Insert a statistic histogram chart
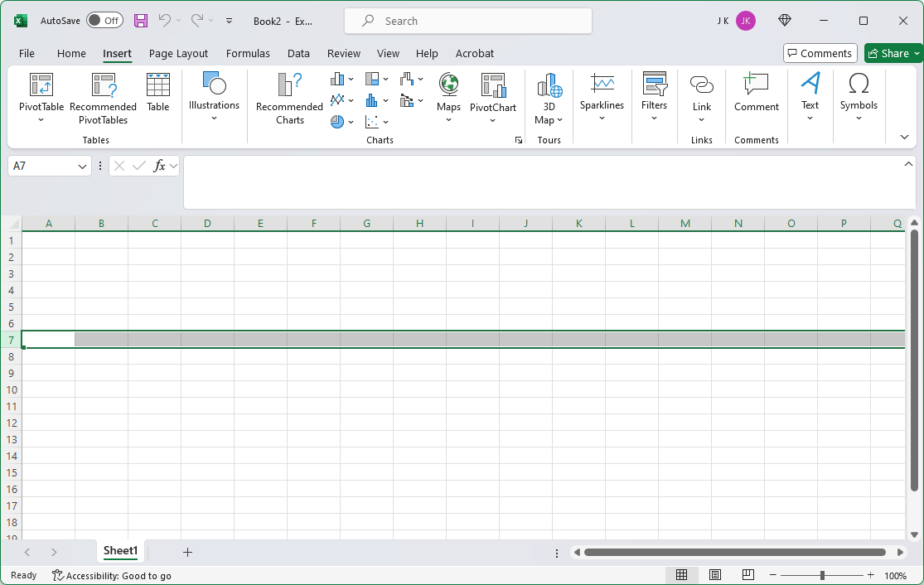The image size is (924, 585). coord(372,100)
